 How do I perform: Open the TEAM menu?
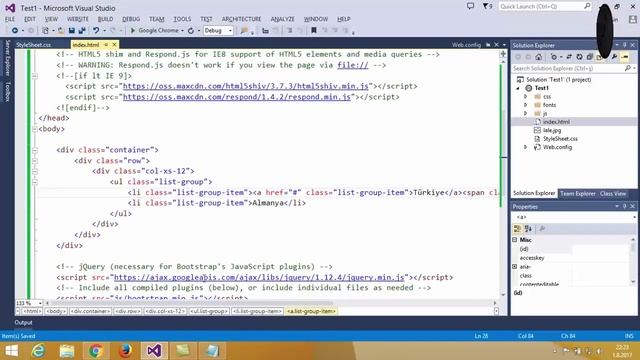156,19
